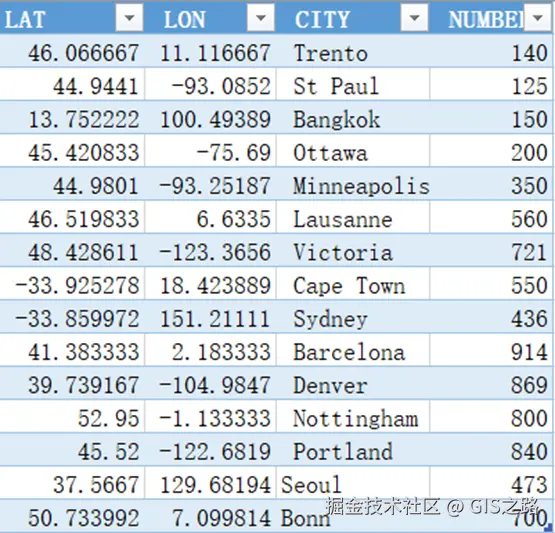Select longitude cell -75.69
This screenshot has height=533, width=555.
tap(210, 150)
